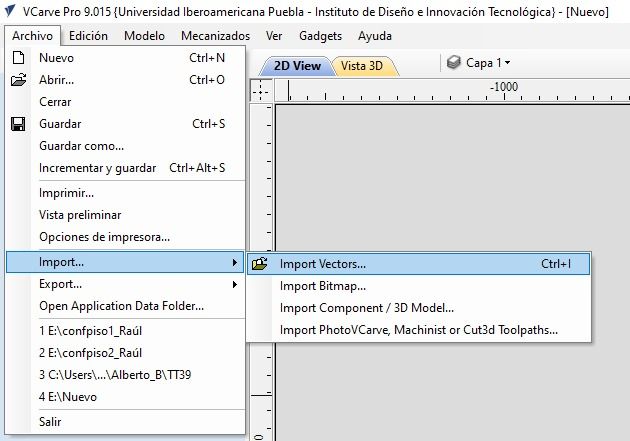Select the Export... menu entry
630x441 pixels.
pyautogui.click(x=125, y=284)
